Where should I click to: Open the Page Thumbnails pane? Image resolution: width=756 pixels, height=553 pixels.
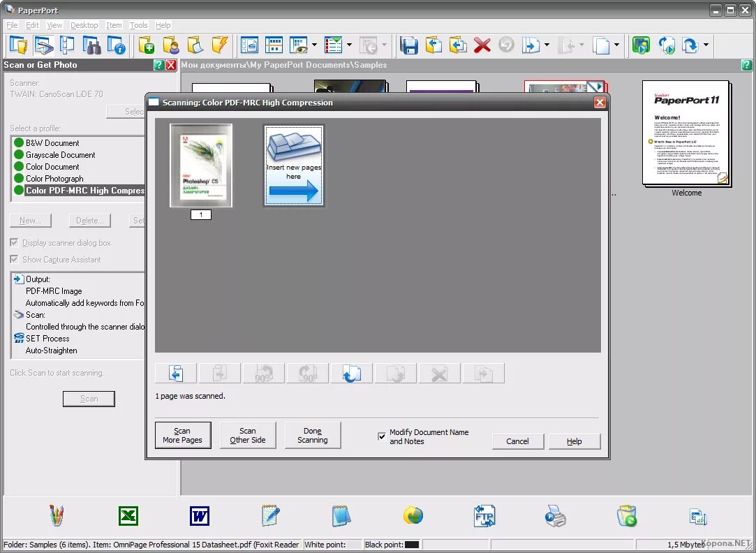click(x=67, y=45)
